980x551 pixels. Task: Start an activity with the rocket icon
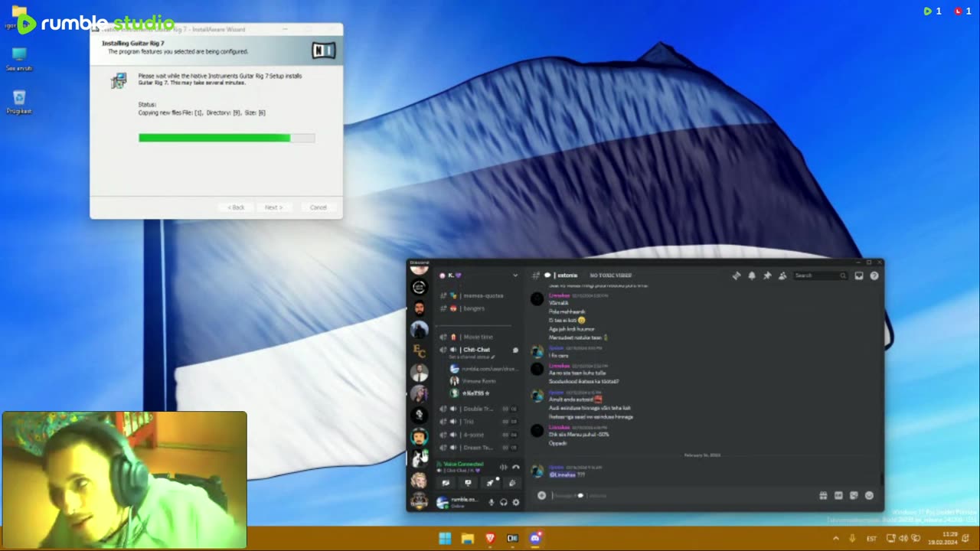(490, 483)
